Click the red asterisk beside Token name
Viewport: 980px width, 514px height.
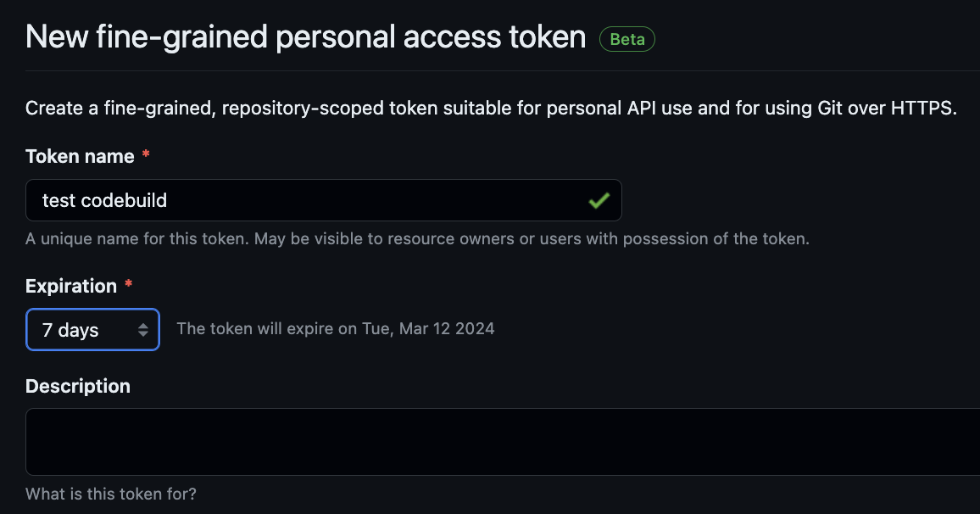(x=146, y=154)
